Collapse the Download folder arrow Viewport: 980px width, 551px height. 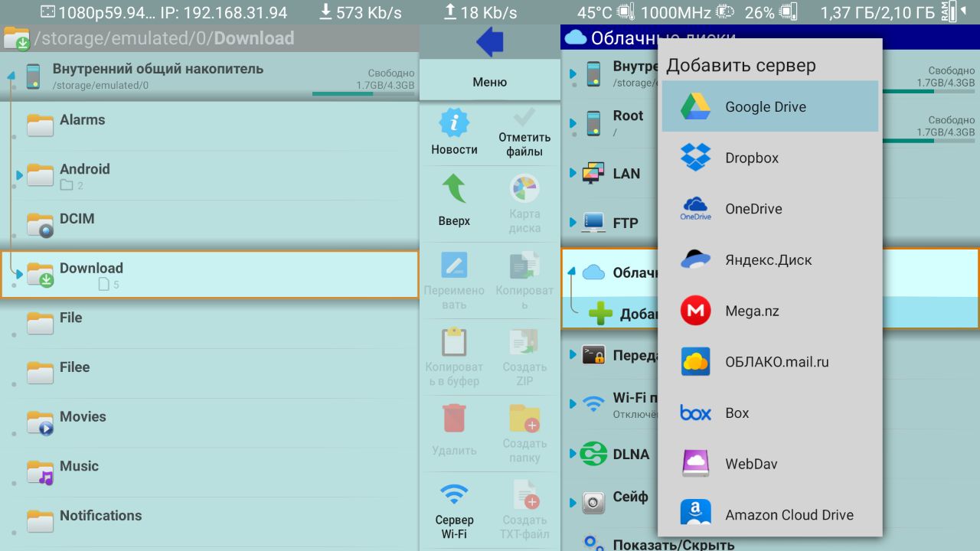click(x=20, y=274)
